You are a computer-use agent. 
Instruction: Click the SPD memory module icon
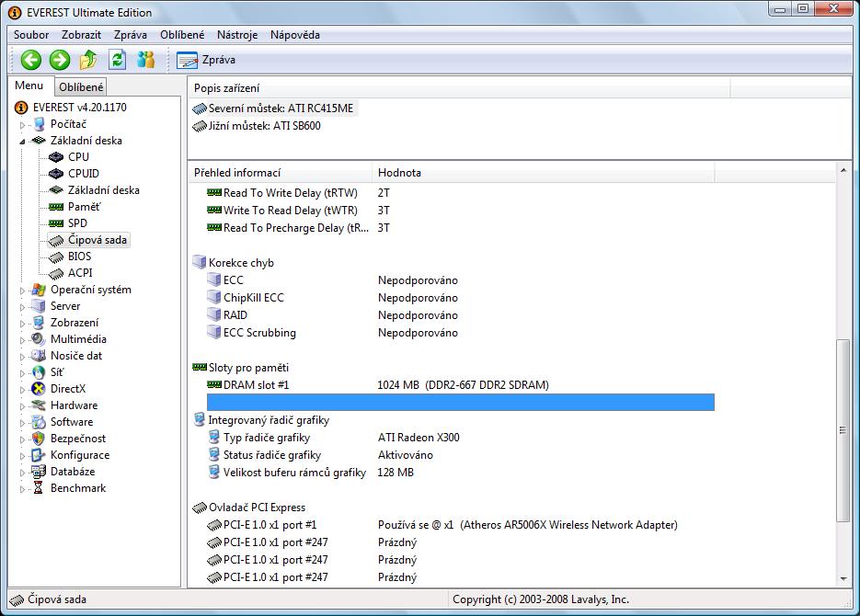56,223
